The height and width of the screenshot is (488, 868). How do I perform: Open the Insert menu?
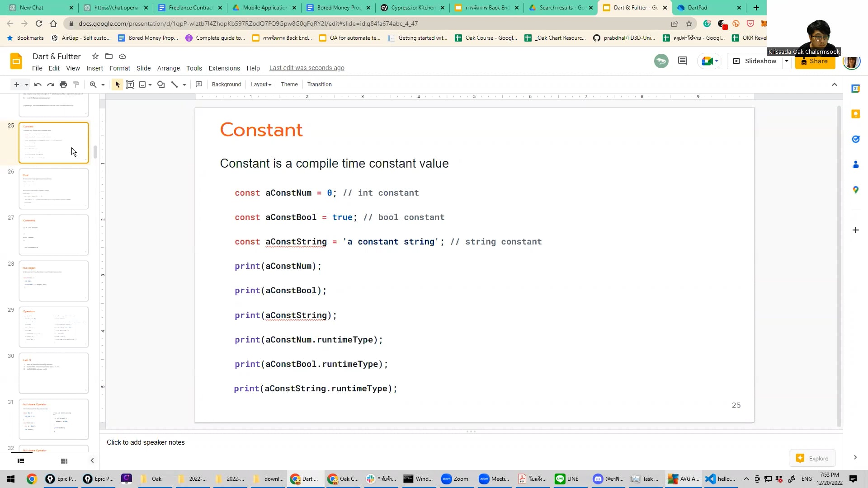94,68
